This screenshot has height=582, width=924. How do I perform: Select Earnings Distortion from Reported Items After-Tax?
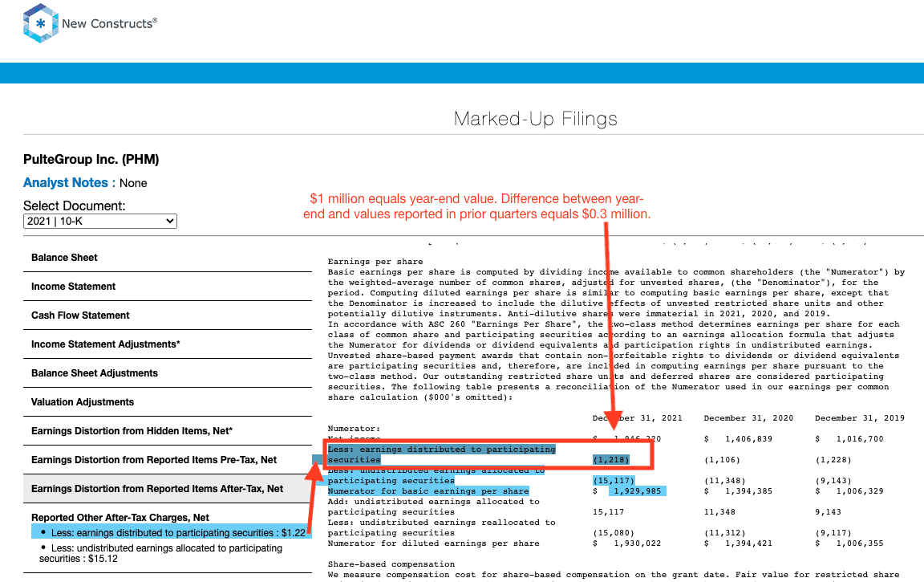168,489
